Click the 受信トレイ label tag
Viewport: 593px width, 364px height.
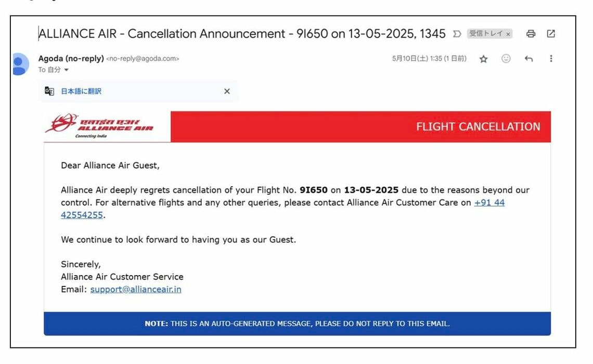486,34
